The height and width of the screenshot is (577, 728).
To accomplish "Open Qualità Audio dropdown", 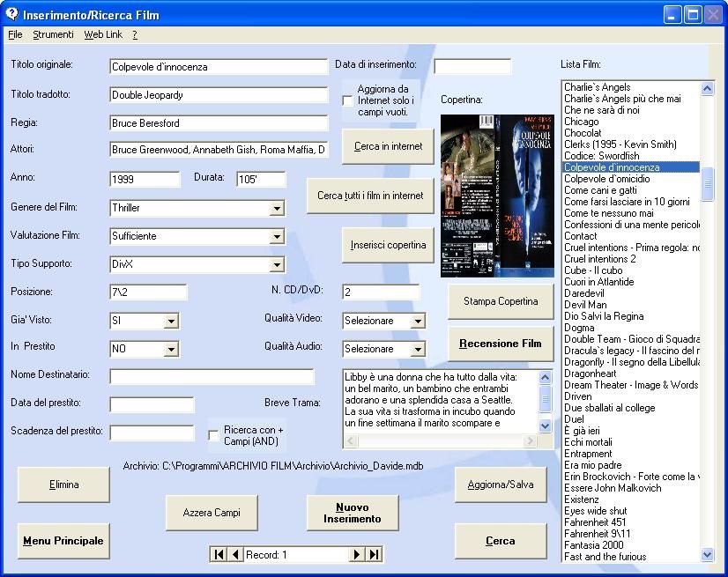I will point(418,349).
